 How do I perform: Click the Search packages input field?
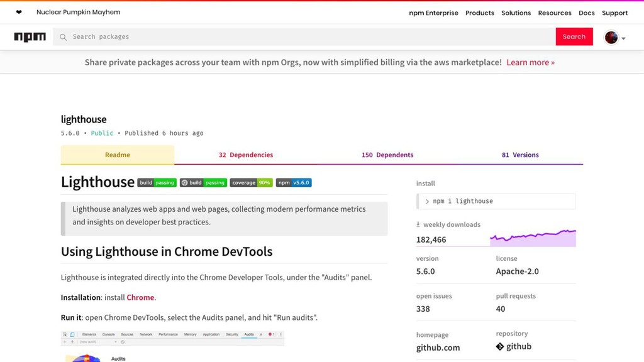point(304,37)
